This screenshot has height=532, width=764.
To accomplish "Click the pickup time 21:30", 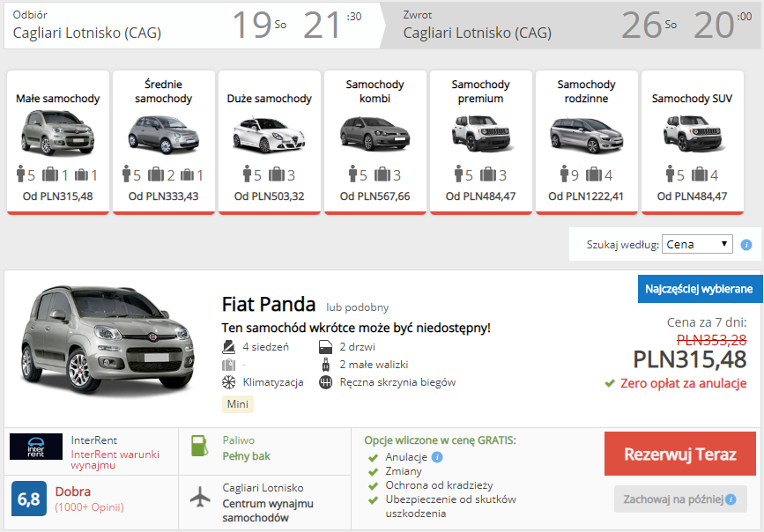I will (333, 25).
